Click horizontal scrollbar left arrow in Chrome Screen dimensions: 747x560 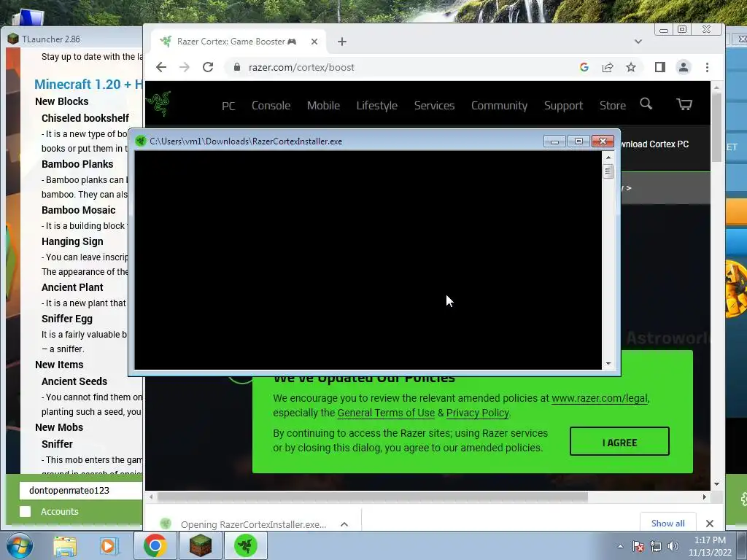(x=151, y=497)
